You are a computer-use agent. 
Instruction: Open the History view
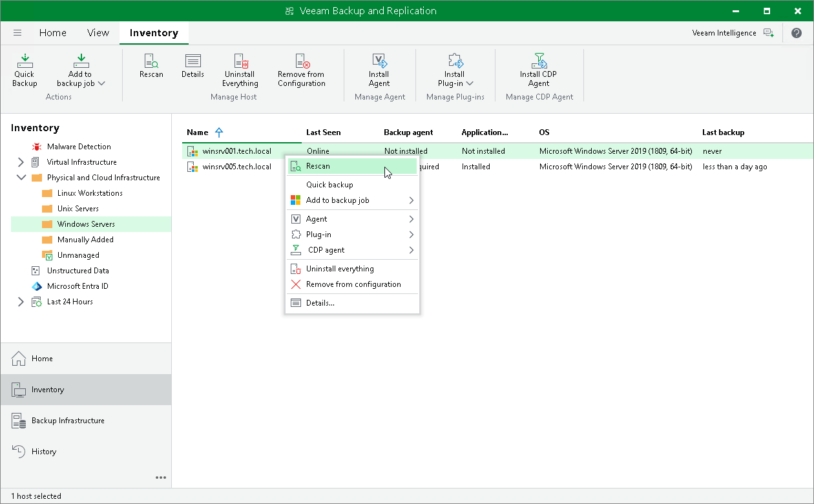coord(86,452)
